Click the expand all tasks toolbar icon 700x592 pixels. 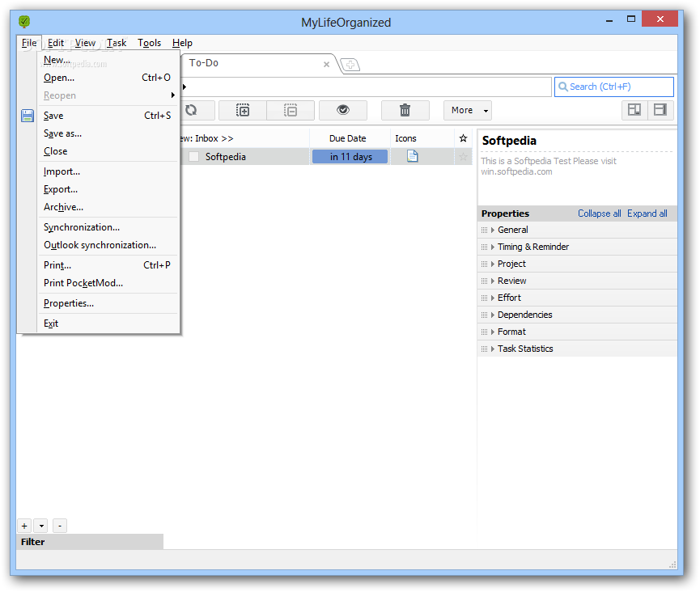243,110
